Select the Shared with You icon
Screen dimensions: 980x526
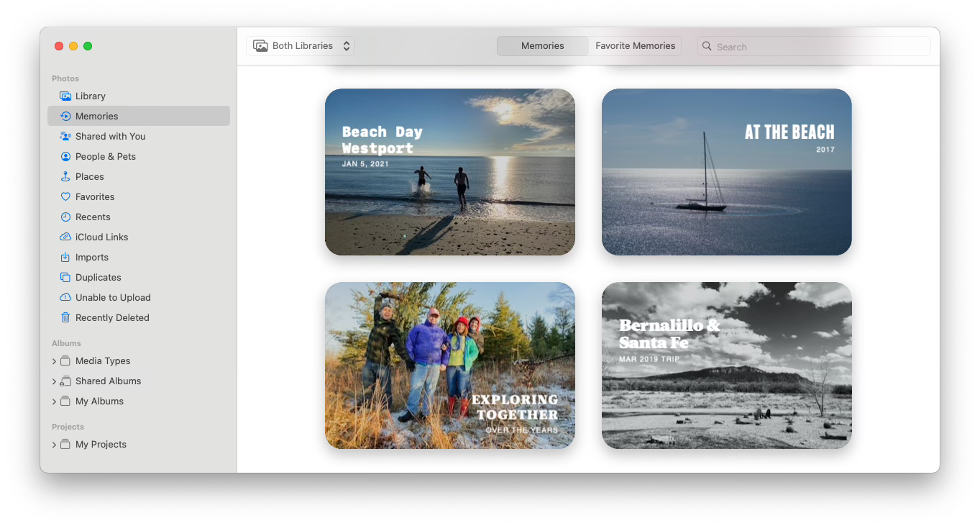point(65,136)
